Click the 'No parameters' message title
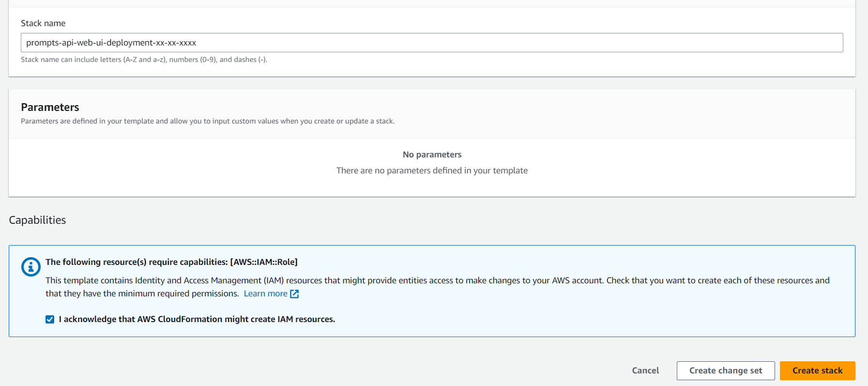Viewport: 868px width, 386px height. pos(432,154)
